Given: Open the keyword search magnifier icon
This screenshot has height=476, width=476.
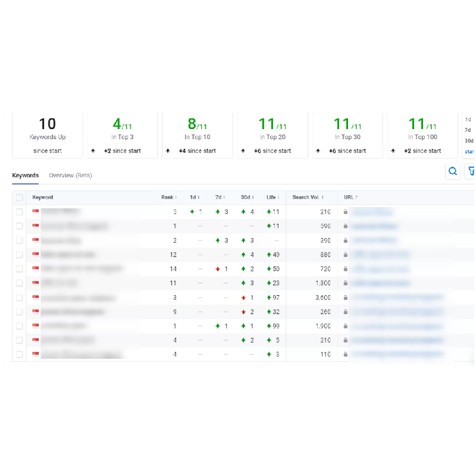Looking at the screenshot, I should [x=453, y=171].
